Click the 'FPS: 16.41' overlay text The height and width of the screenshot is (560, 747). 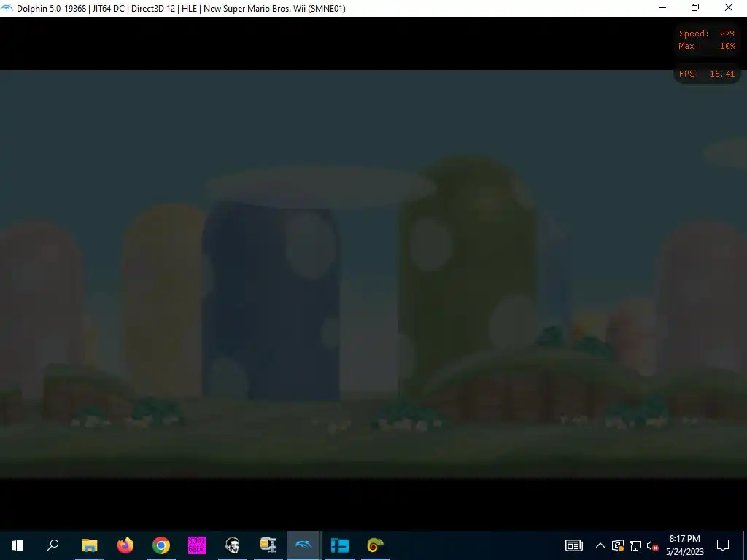tap(707, 74)
